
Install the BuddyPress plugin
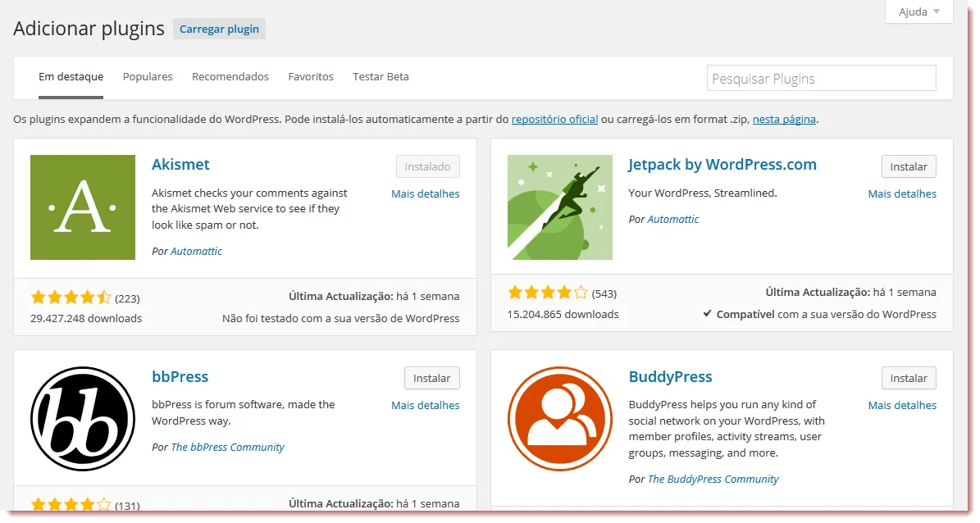[909, 378]
